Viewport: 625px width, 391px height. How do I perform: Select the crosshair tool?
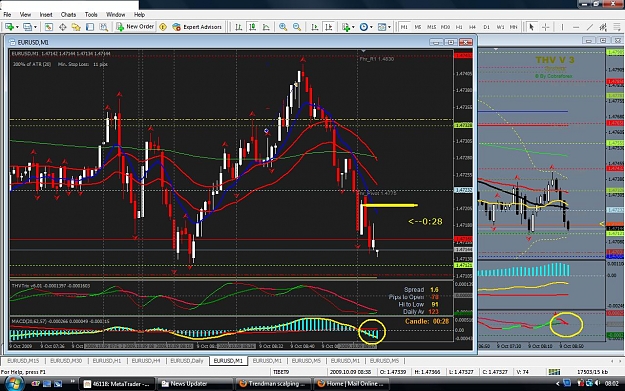545,27
